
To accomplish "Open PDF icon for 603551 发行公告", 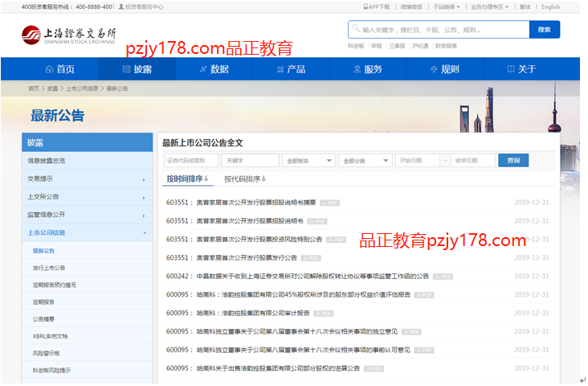I will tap(311, 258).
